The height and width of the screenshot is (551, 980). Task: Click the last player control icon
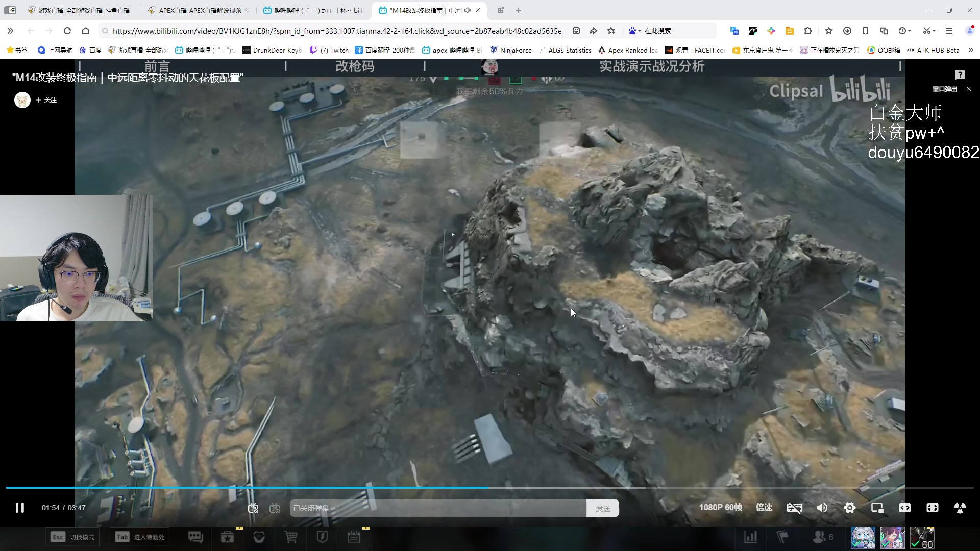click(960, 508)
